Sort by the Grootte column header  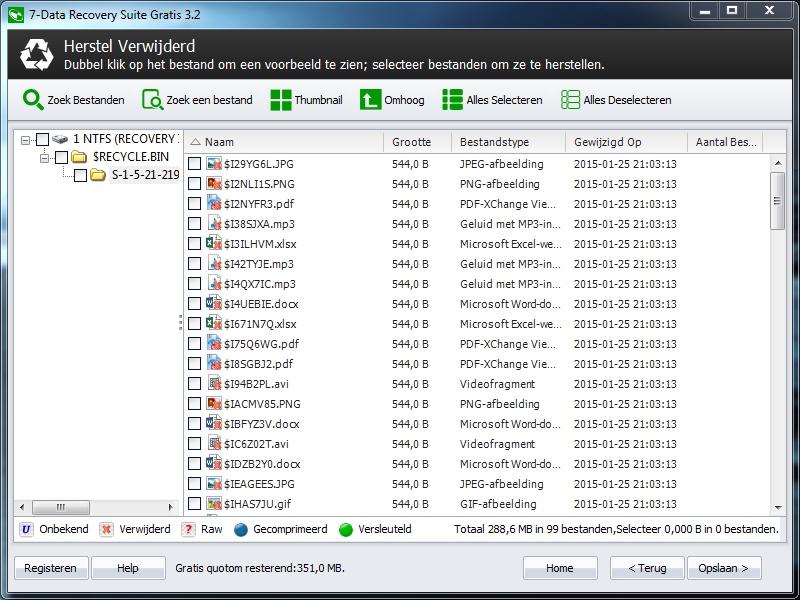[x=417, y=142]
